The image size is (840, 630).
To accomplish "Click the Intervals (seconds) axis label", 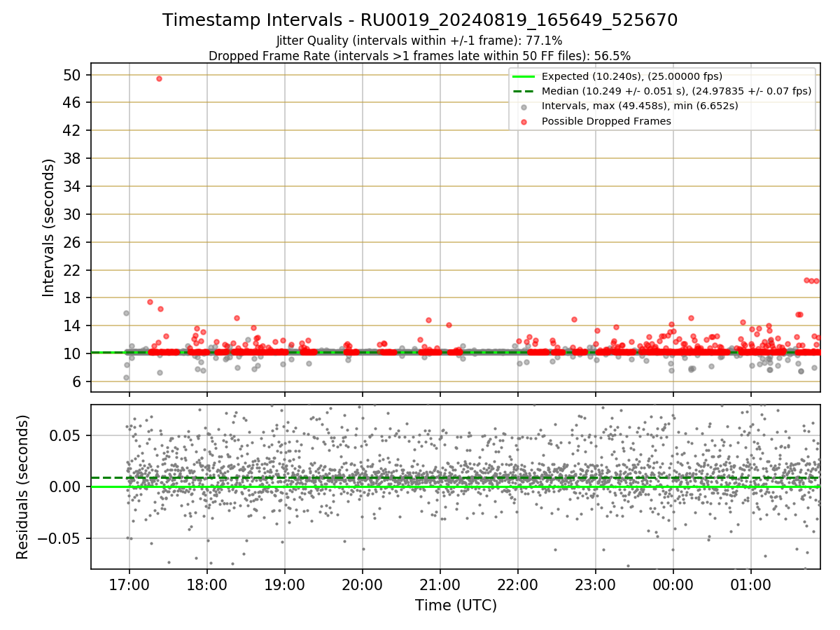I will (48, 227).
